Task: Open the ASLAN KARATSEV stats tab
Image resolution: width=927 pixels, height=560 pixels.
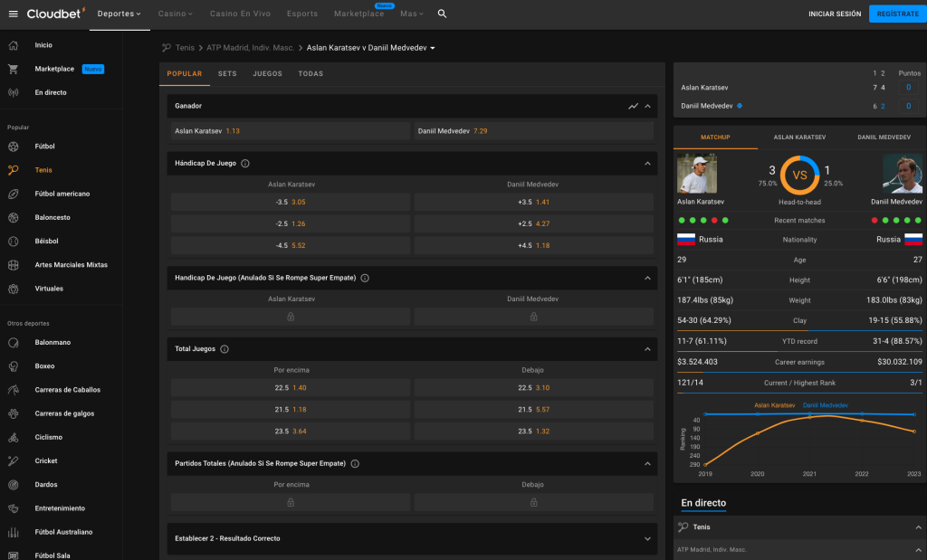Action: (x=799, y=137)
